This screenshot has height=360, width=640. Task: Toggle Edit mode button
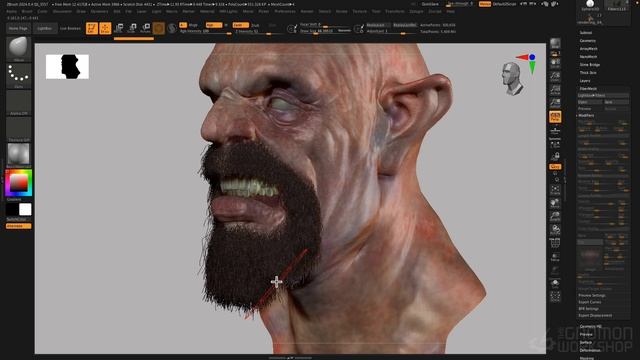[92, 28]
